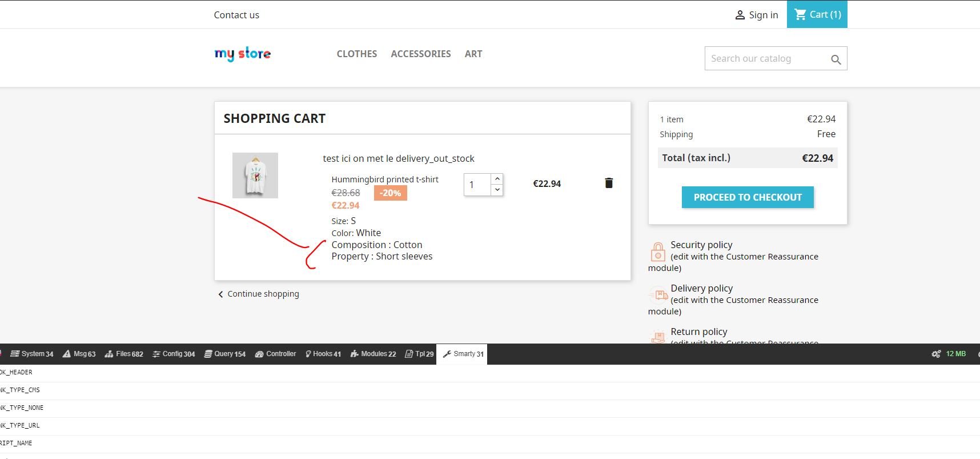The height and width of the screenshot is (459, 980).
Task: Click the crossed-out price €28.68
Action: tap(346, 193)
